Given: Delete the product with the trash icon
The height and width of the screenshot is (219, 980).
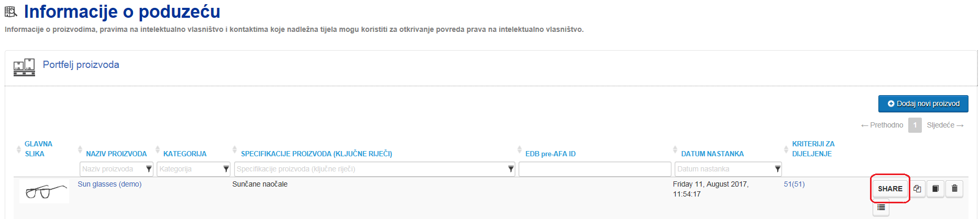Looking at the screenshot, I should [954, 189].
